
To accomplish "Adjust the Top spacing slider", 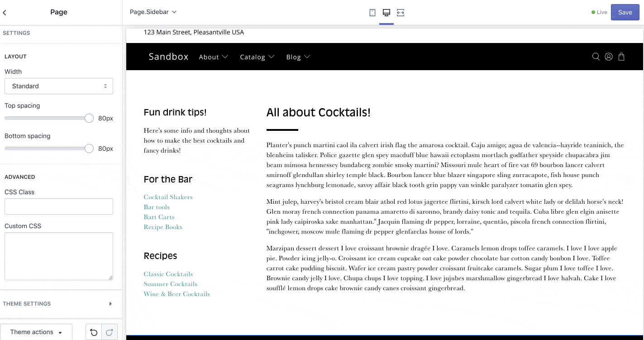I will 89,118.
